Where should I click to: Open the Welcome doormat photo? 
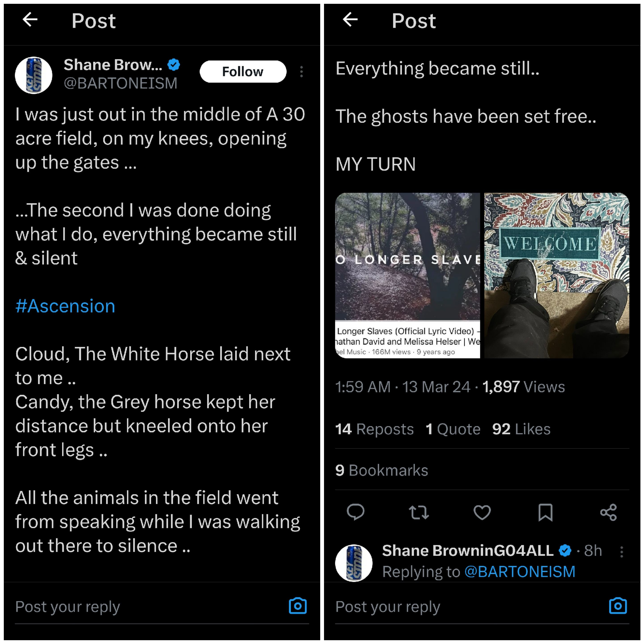(x=557, y=275)
